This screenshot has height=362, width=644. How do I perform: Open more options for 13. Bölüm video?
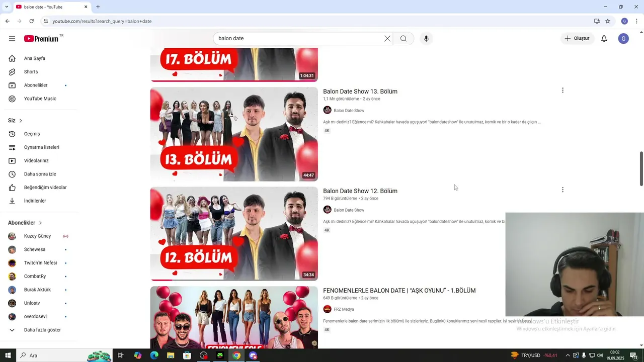[x=562, y=90]
